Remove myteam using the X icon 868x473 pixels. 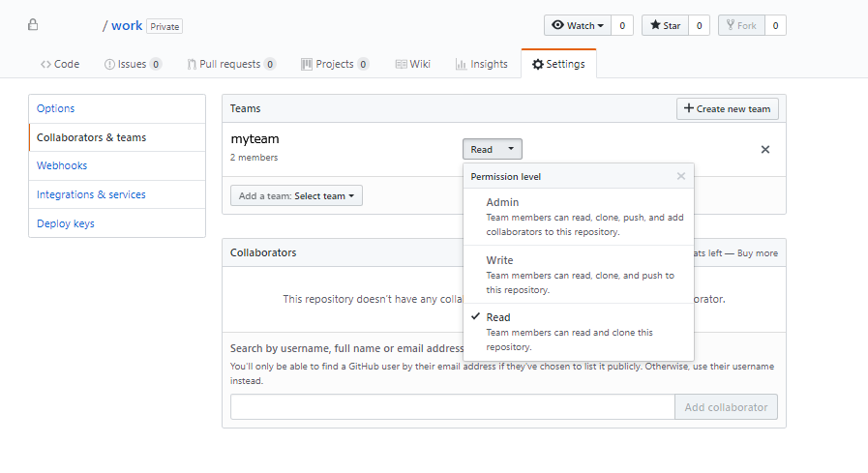point(765,150)
